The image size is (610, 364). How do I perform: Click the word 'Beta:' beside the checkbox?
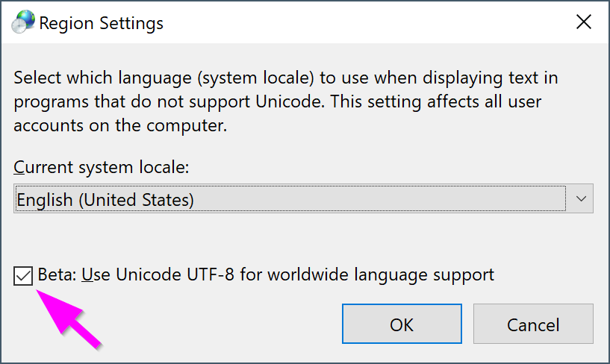[57, 274]
